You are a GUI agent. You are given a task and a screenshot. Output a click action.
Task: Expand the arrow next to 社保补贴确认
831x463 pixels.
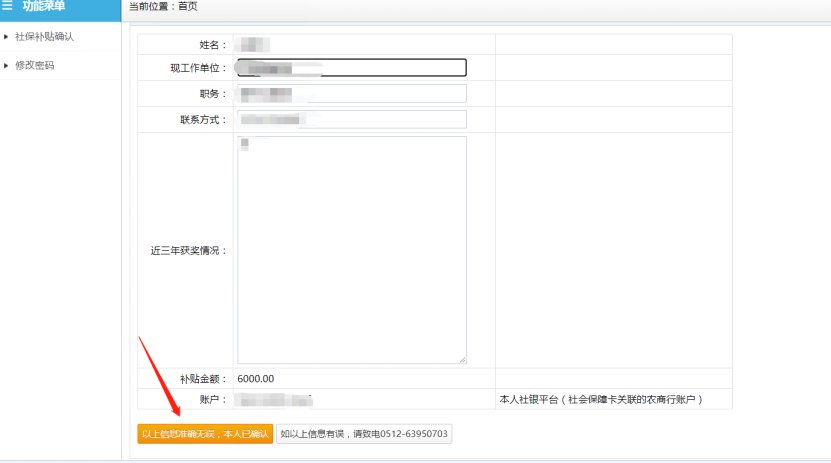click(6, 37)
